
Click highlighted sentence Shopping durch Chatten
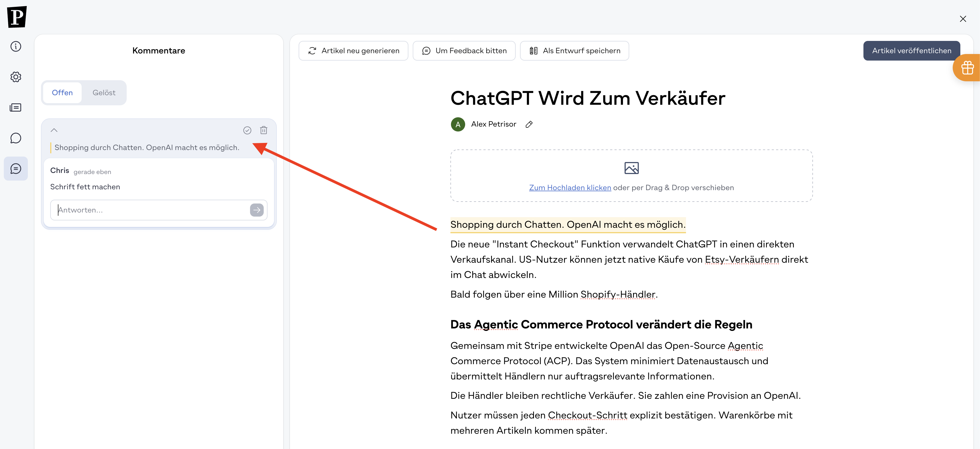pos(568,225)
